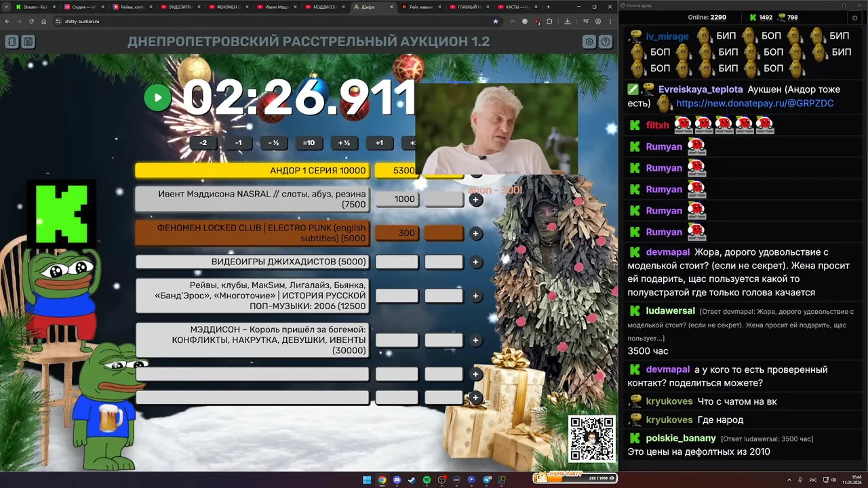Switch to the Stream - Kick browser tab
The height and width of the screenshot is (488, 868).
[35, 7]
